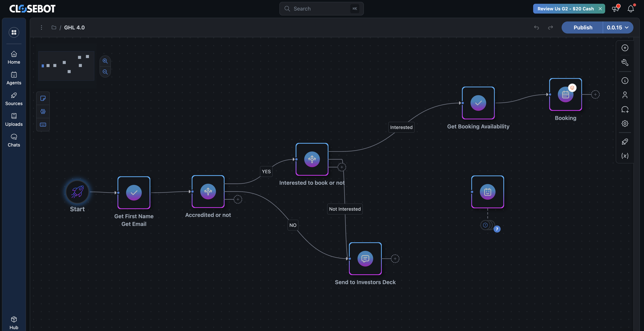This screenshot has height=331, width=644.
Task: Select the Get Booking Availability node
Action: click(478, 103)
